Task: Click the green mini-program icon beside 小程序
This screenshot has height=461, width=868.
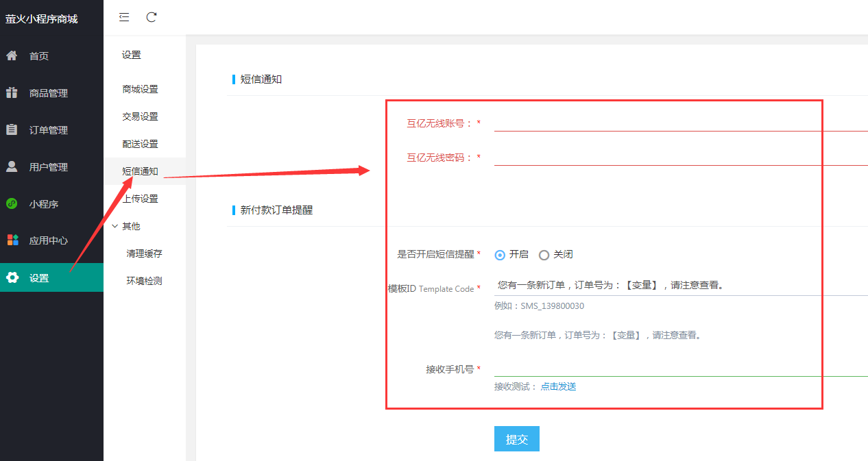Action: (12, 203)
